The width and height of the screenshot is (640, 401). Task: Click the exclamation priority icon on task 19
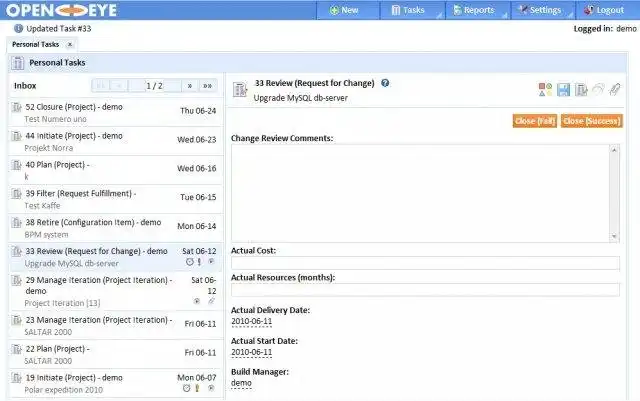pyautogui.click(x=197, y=388)
